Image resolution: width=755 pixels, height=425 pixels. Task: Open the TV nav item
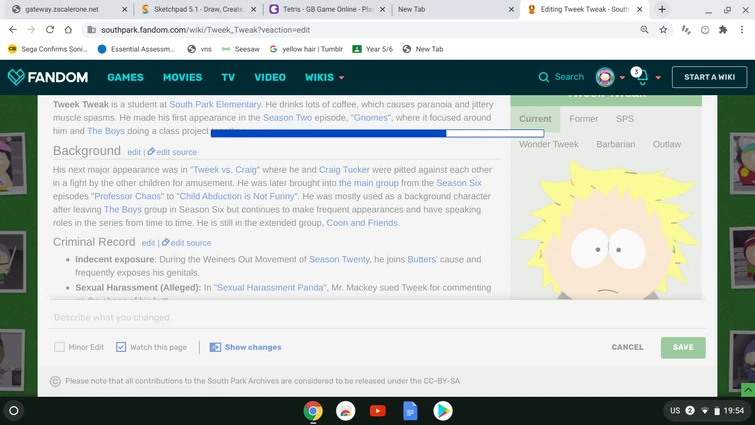click(228, 77)
